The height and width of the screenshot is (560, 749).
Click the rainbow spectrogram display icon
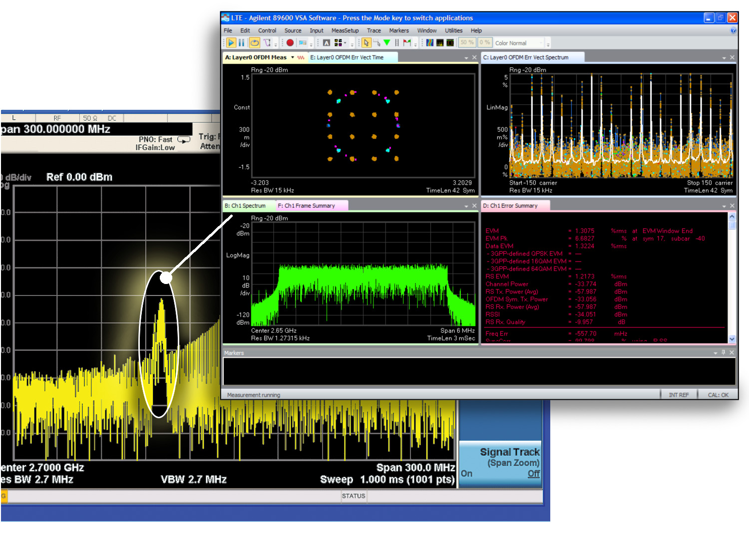point(429,43)
